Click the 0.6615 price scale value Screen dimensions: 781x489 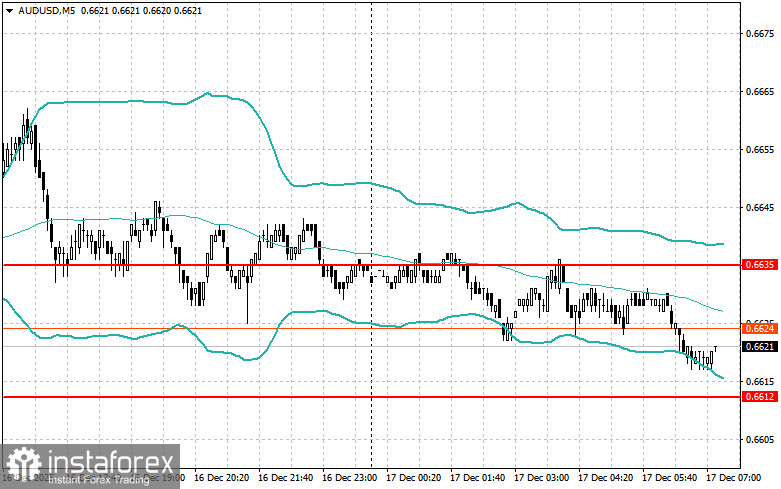[x=760, y=381]
